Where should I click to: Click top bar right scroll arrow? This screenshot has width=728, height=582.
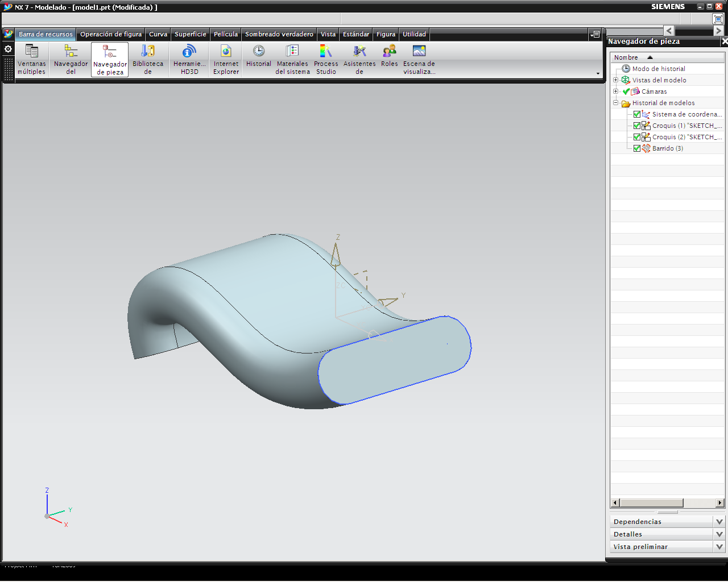pos(718,31)
